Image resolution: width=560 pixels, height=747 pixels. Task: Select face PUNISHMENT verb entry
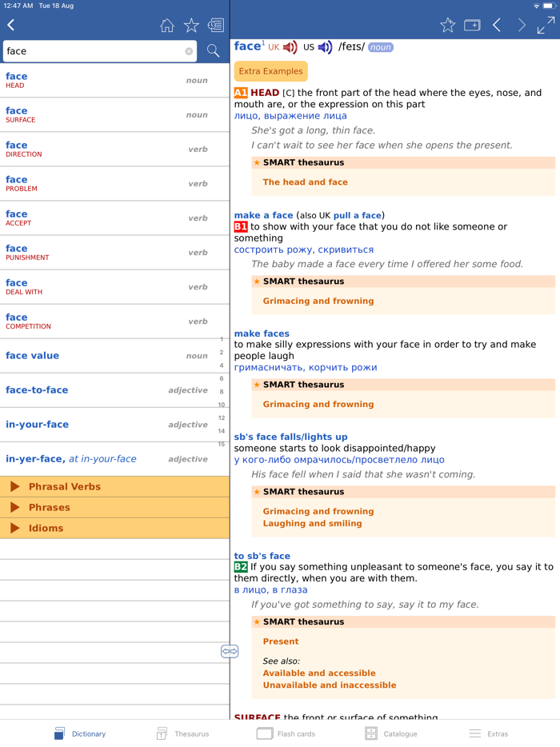(x=114, y=253)
